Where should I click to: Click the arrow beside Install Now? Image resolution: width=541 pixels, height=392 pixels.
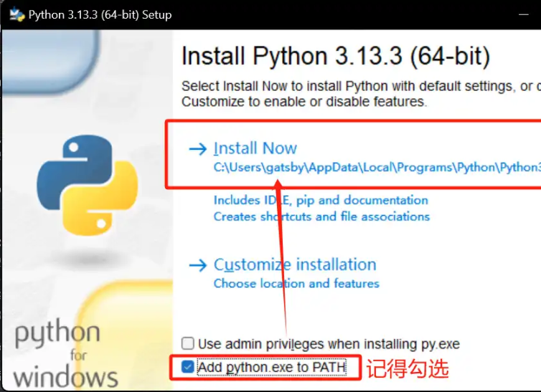(198, 149)
